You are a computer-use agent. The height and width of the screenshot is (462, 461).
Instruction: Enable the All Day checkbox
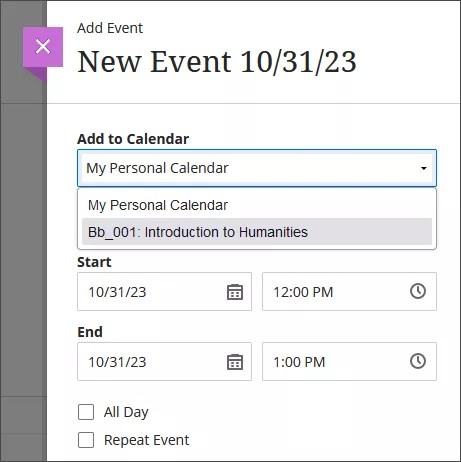click(x=86, y=412)
